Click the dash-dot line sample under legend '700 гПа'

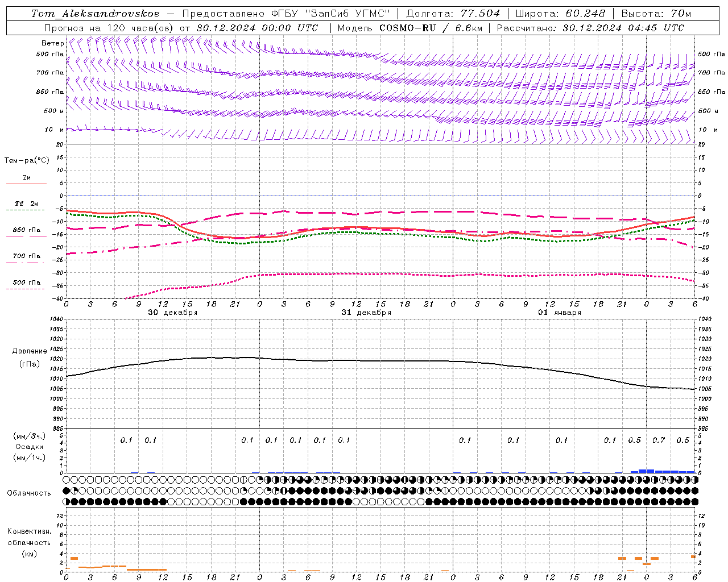[25, 262]
